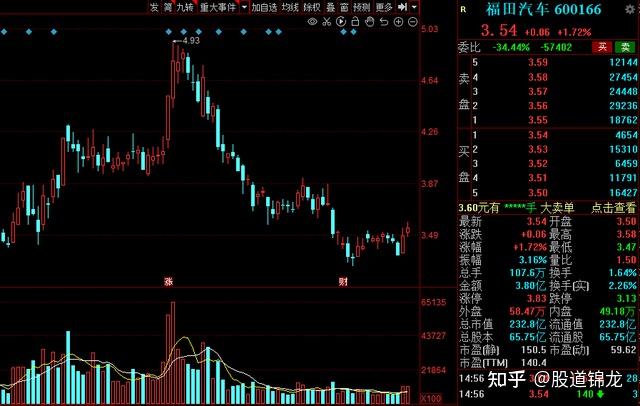Click the rightmost blue diamond event marker
This screenshot has height=406, width=640.
(x=353, y=32)
